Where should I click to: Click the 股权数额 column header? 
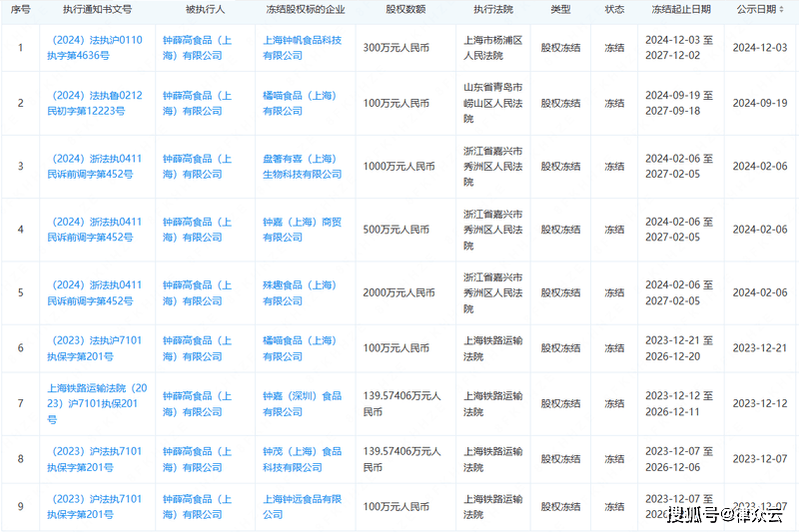[x=405, y=9]
